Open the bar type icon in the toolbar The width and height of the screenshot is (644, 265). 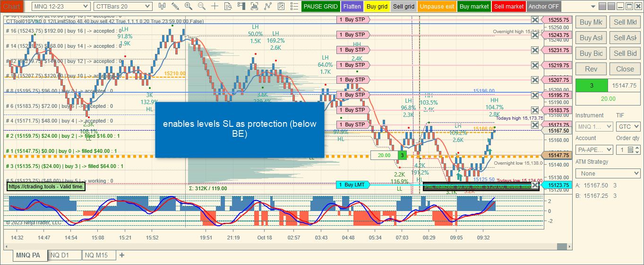pos(162,6)
